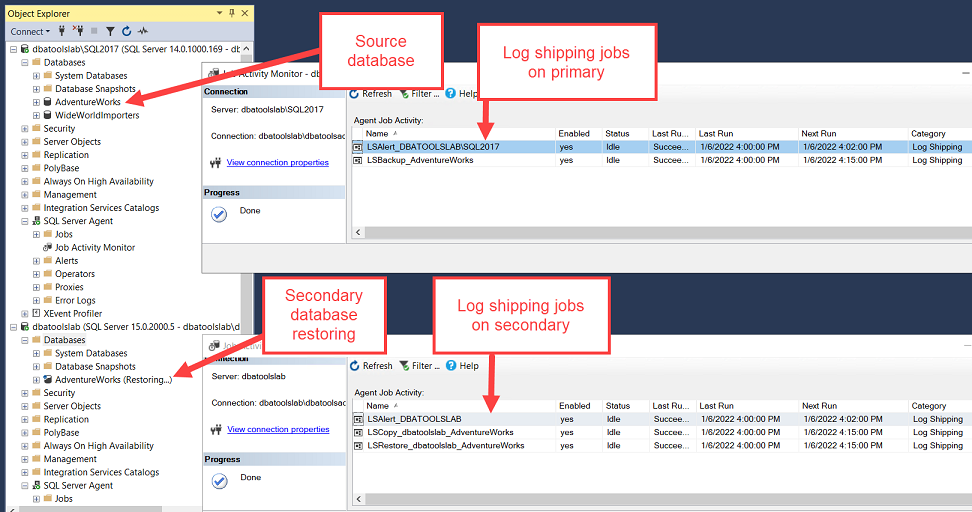Select the Proxies folder
The image size is (972, 512).
(69, 287)
